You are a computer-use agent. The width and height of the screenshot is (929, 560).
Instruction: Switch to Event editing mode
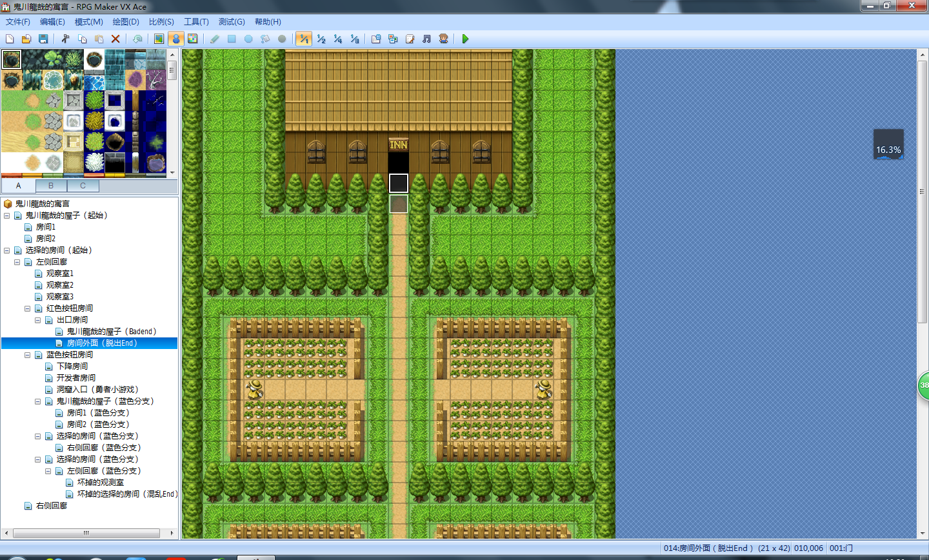(175, 39)
